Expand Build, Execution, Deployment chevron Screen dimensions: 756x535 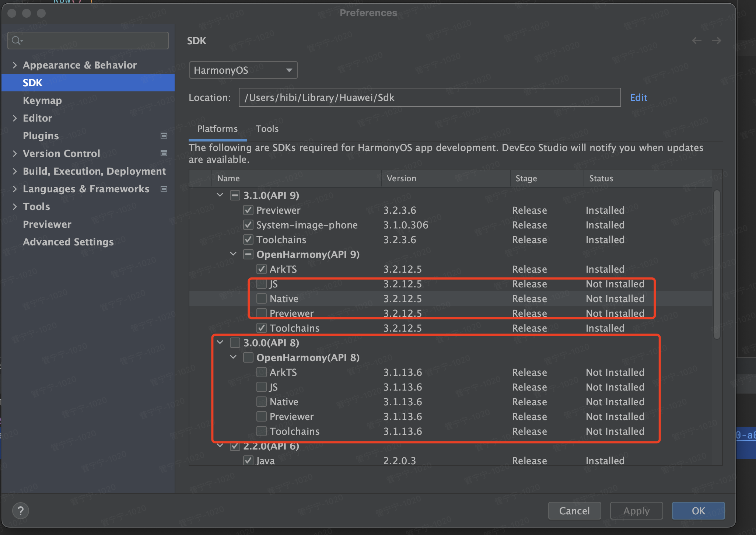[x=15, y=171]
